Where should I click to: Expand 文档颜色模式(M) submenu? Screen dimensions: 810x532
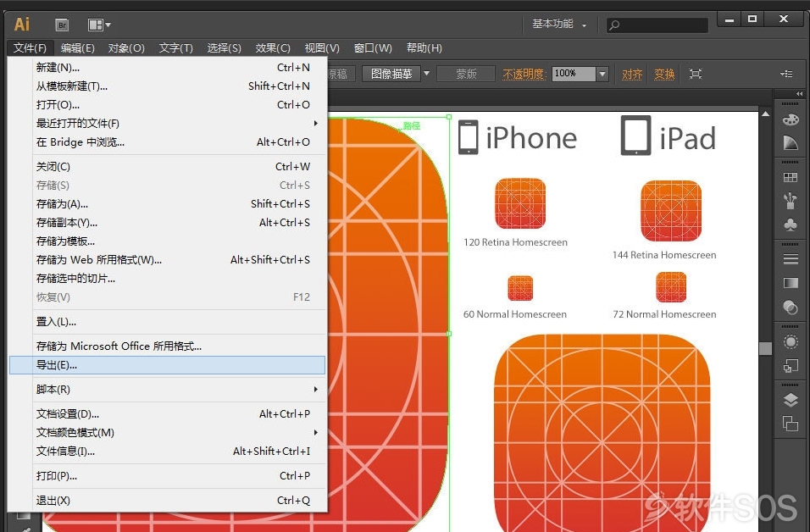315,432
